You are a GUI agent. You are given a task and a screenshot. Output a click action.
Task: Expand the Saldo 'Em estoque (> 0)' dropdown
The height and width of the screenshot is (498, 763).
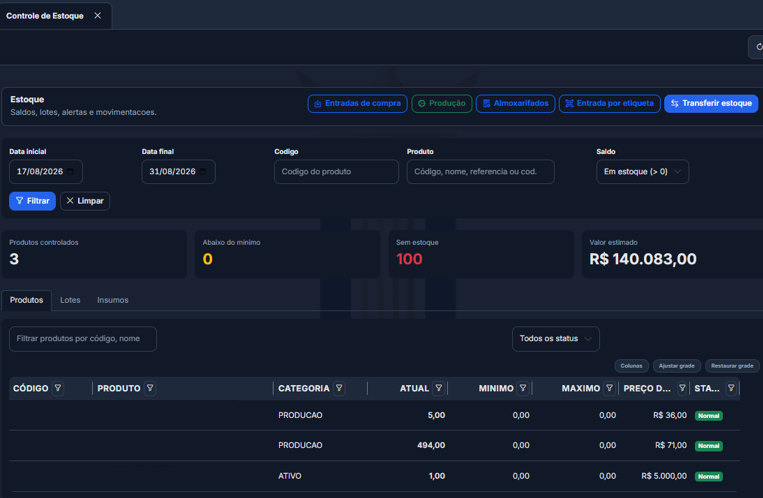(x=642, y=172)
